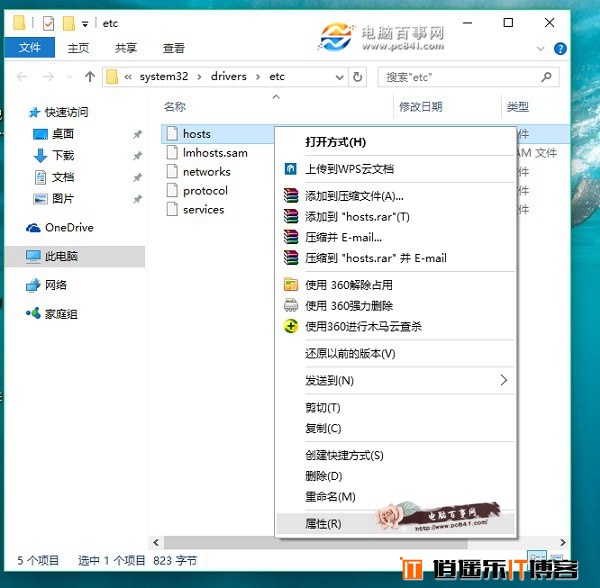Click the New Folder icon in quick access toolbar
Viewport: 600px width, 588px height.
(69, 23)
